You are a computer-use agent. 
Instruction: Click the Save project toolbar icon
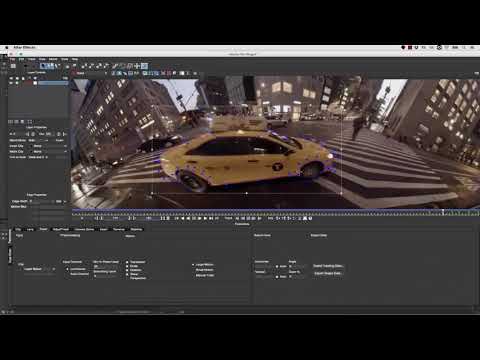pos(13,66)
